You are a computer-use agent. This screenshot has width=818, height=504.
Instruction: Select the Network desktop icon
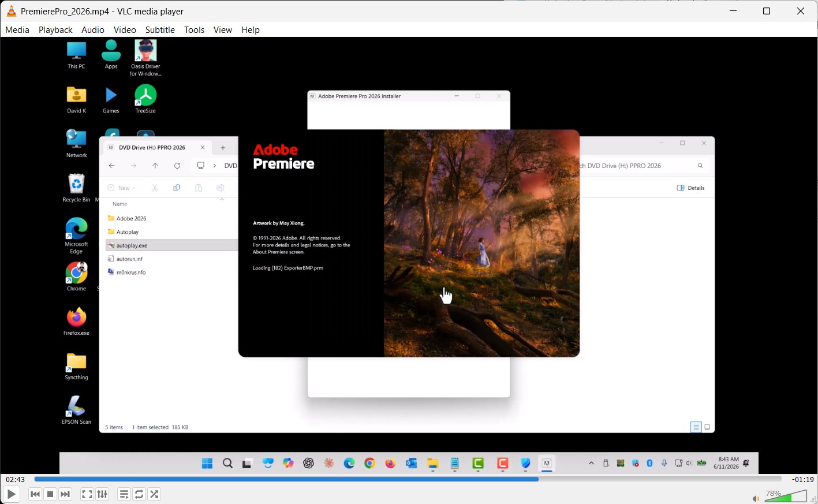[x=76, y=144]
